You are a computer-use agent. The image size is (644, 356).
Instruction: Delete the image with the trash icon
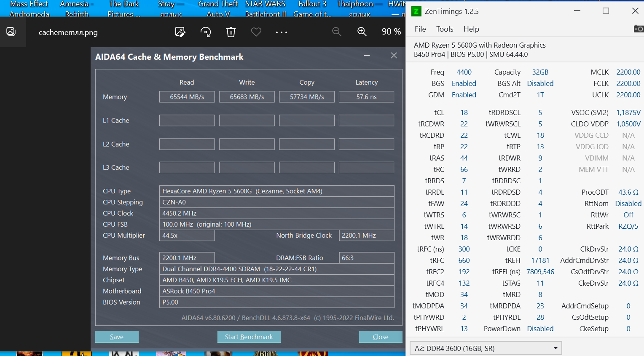(x=231, y=32)
